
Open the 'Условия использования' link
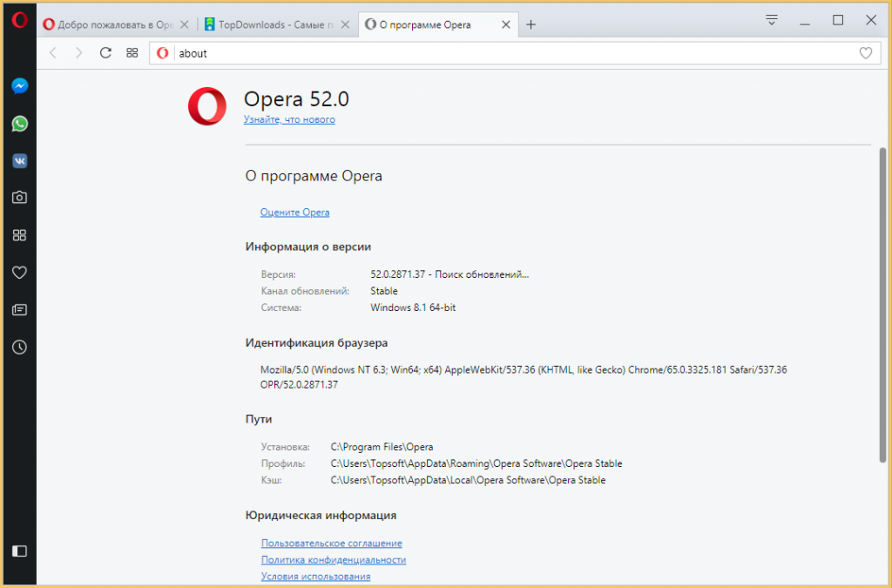pyautogui.click(x=315, y=576)
